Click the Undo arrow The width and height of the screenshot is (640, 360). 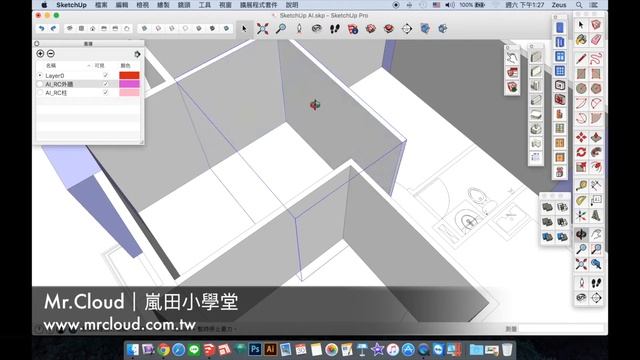pos(41,29)
